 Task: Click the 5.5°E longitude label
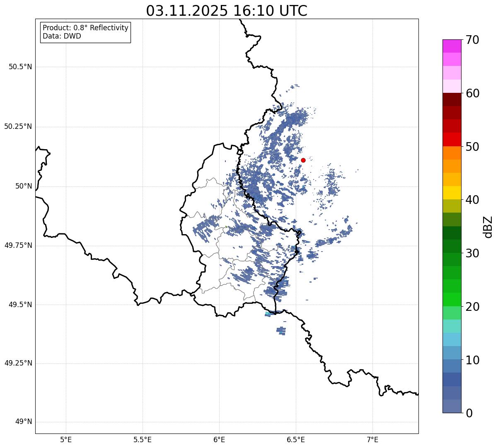[143, 439]
